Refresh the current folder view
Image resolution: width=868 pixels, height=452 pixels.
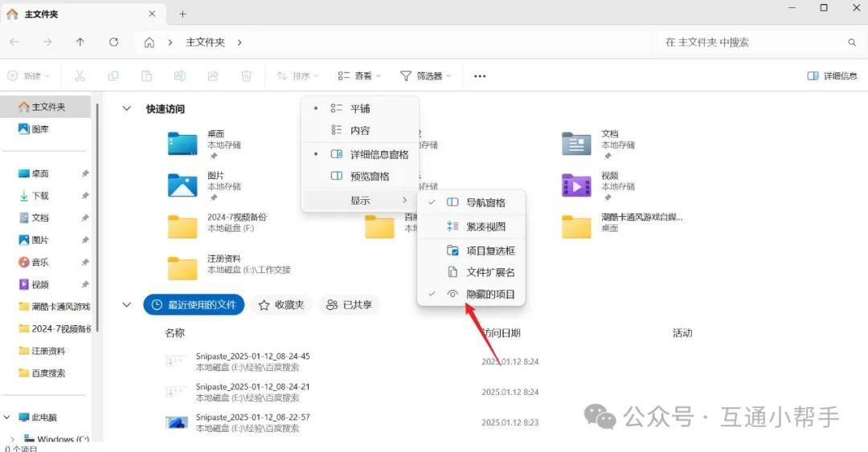[113, 42]
